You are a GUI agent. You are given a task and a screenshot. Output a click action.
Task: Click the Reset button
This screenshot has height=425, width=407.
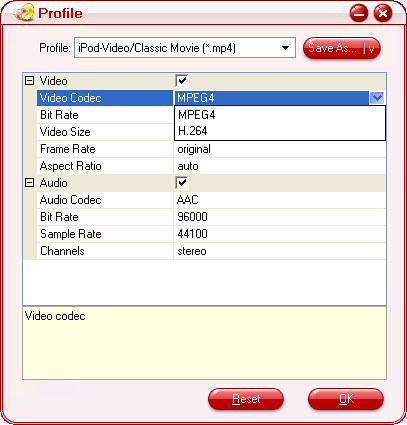click(x=246, y=399)
